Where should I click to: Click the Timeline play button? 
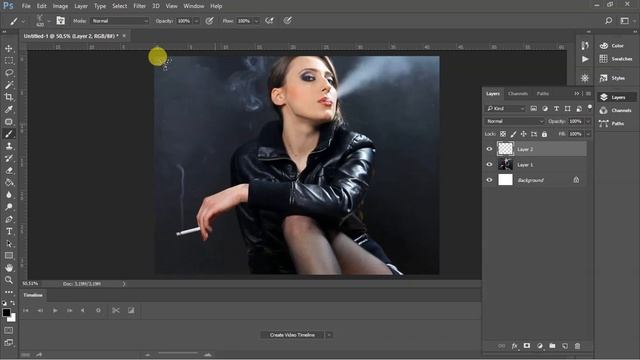(55, 311)
